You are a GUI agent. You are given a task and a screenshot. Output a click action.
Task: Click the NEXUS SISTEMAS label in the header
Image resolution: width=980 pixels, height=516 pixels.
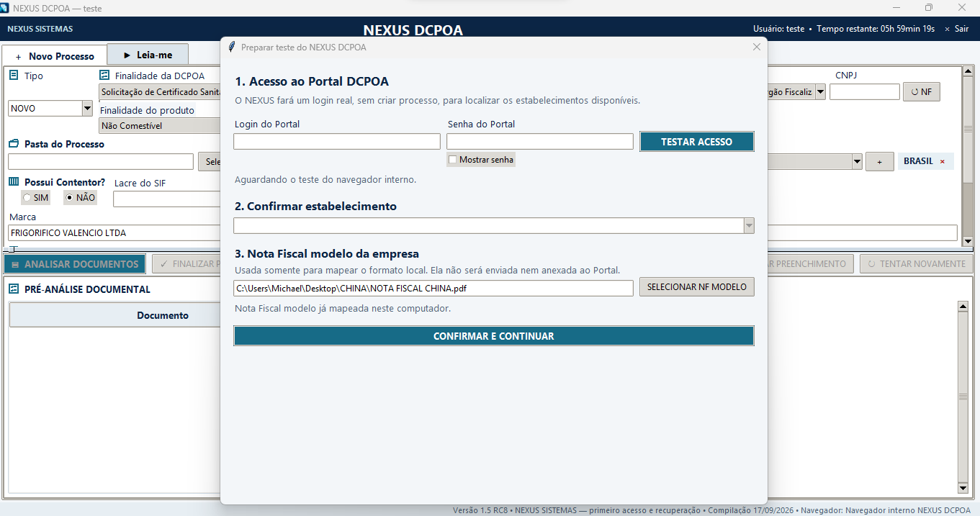40,29
